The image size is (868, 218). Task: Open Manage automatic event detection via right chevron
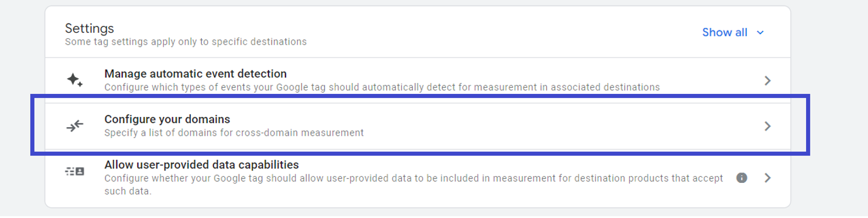(x=767, y=81)
